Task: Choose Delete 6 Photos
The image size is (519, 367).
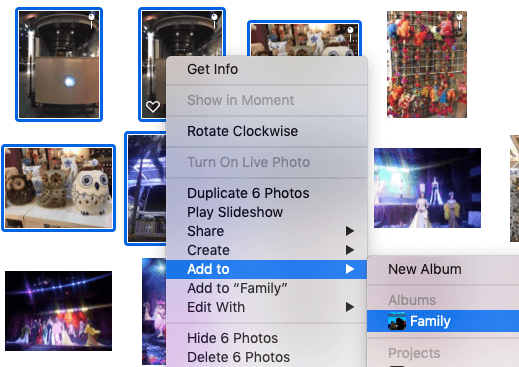Action: 267,357
